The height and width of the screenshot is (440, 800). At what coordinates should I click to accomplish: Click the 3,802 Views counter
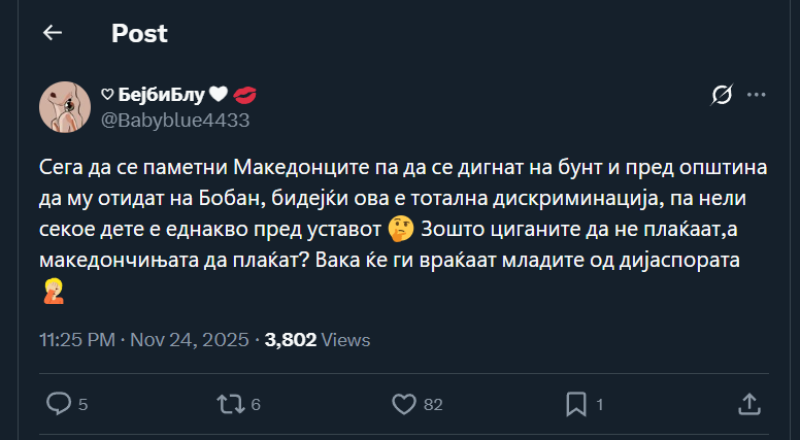317,340
